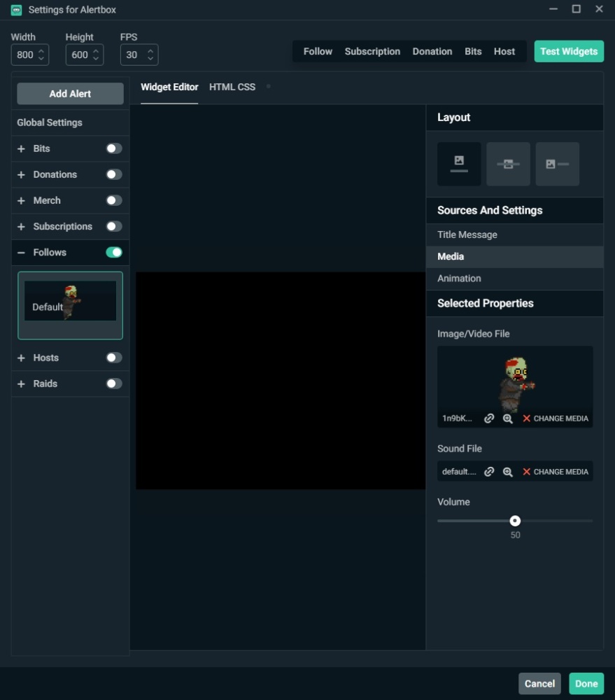Click the Add Alert button

click(70, 94)
